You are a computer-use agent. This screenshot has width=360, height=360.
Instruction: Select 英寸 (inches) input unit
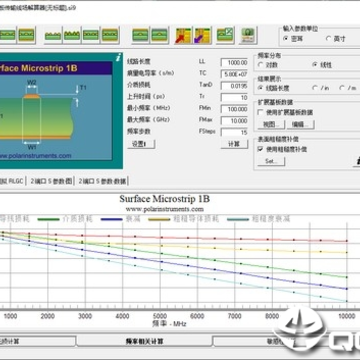point(336,39)
